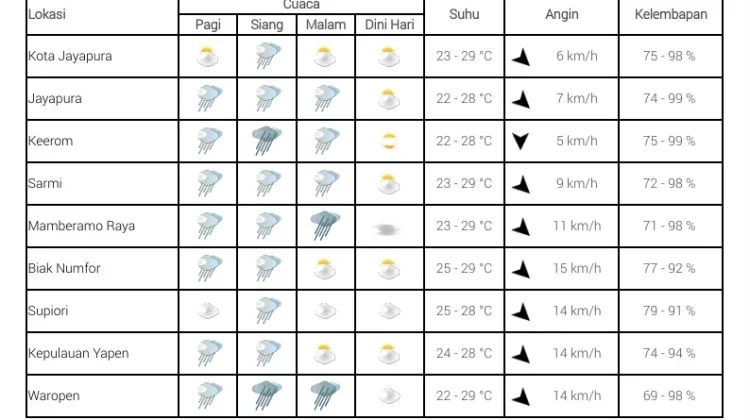Click Mamberamo Raya fog Dini Hari icon
Screen dimensions: 750x420
point(387,230)
